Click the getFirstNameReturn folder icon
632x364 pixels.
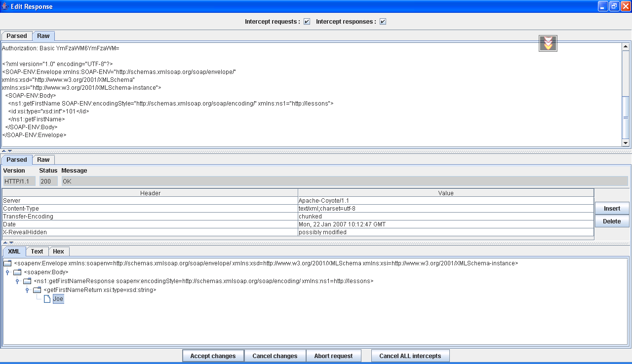[x=37, y=290]
